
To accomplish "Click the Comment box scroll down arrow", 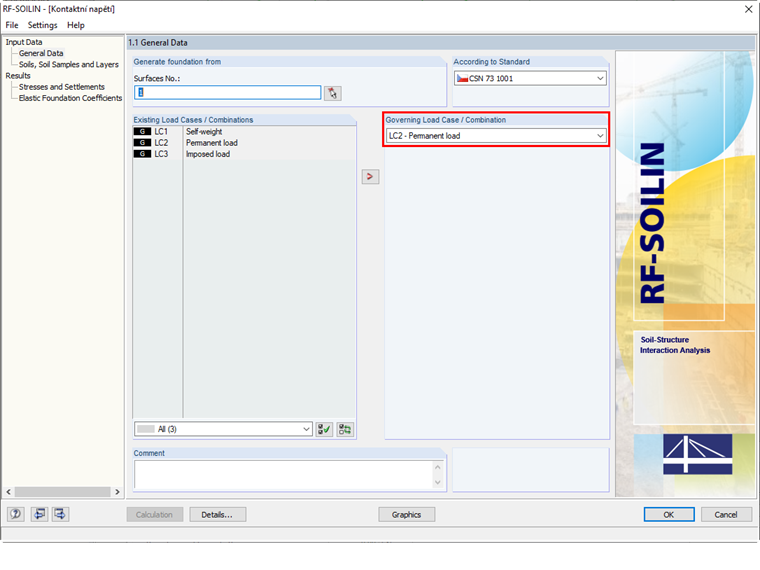I will pos(438,482).
